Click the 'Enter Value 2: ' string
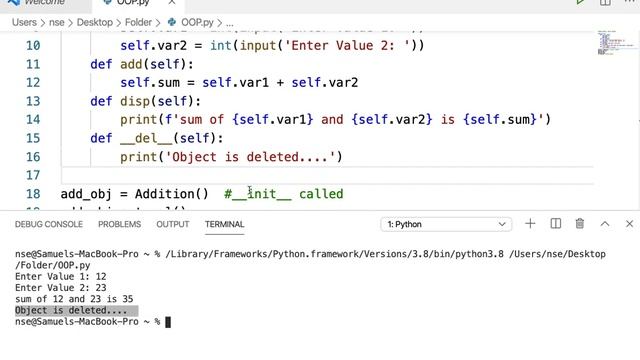The height and width of the screenshot is (360, 640). click(347, 45)
